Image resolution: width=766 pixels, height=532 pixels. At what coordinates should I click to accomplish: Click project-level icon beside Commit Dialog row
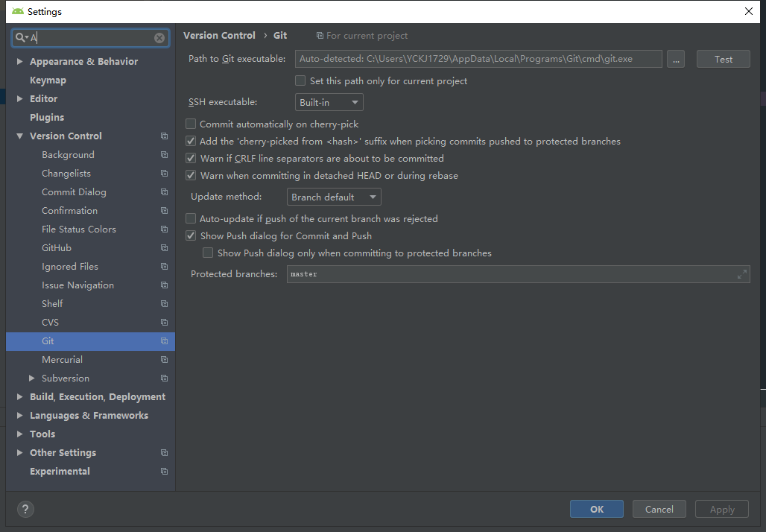point(164,192)
